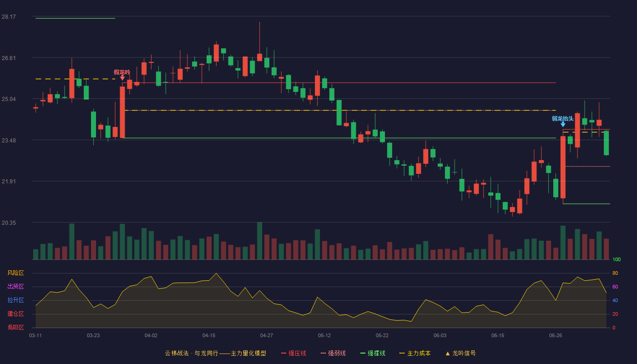The image size is (637, 364).
Task: Toggle the 强压线 legend item
Action: click(x=293, y=353)
